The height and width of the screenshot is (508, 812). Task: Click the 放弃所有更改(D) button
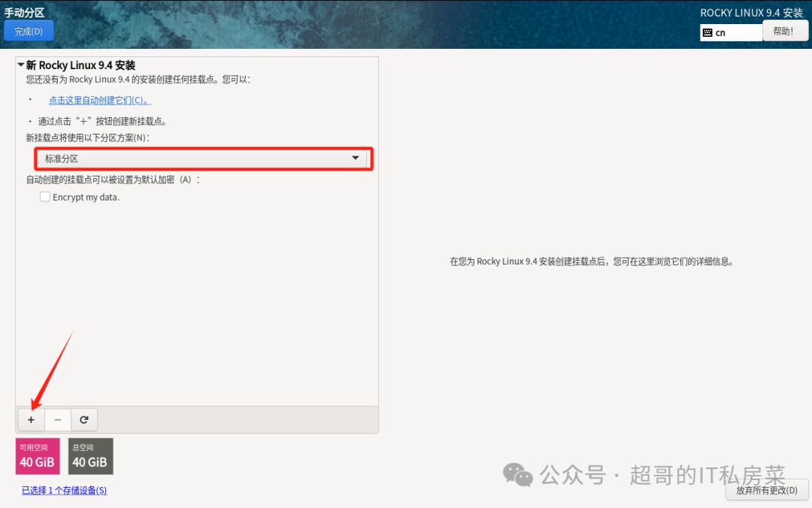point(767,490)
